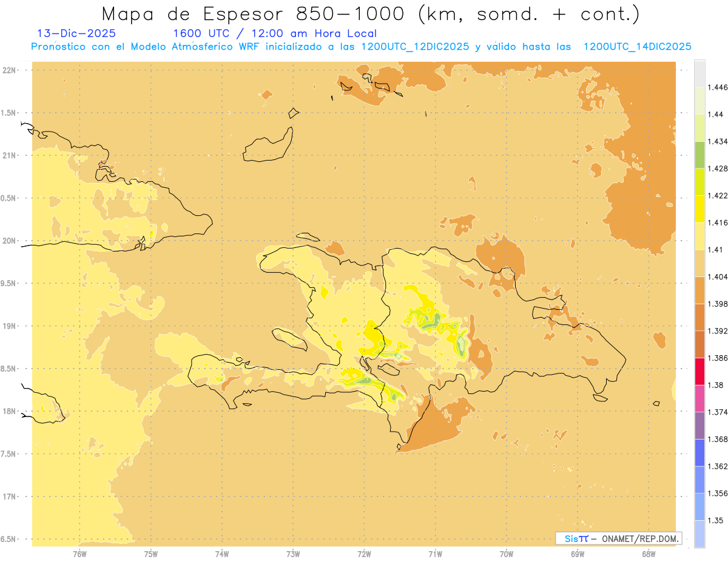Click the legend value 1.362
Screen dimensions: 728x562
pyautogui.click(x=718, y=466)
